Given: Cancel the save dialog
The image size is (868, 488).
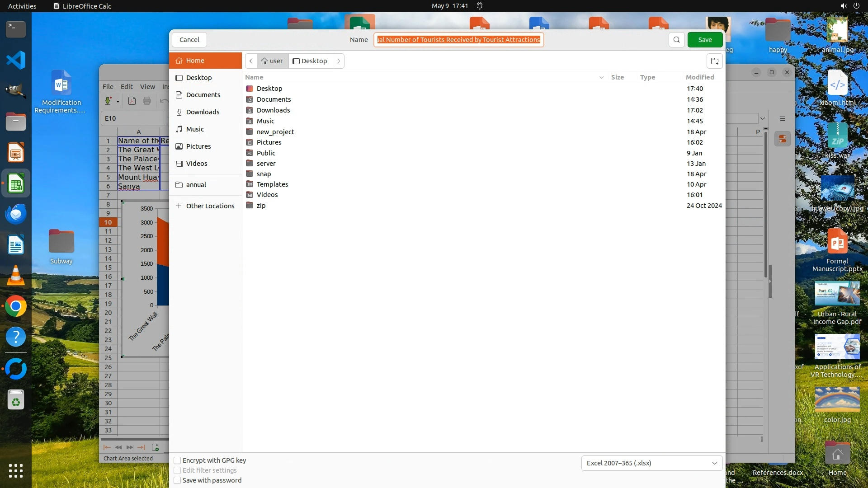Looking at the screenshot, I should pyautogui.click(x=189, y=40).
